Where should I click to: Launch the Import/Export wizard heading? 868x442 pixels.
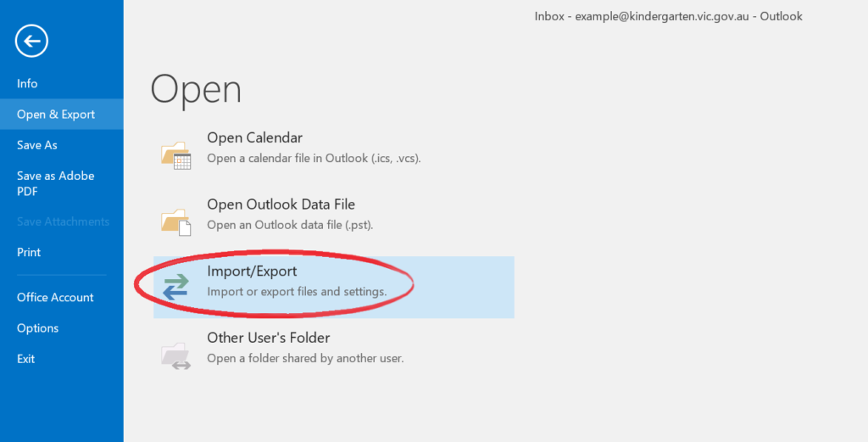coord(252,271)
